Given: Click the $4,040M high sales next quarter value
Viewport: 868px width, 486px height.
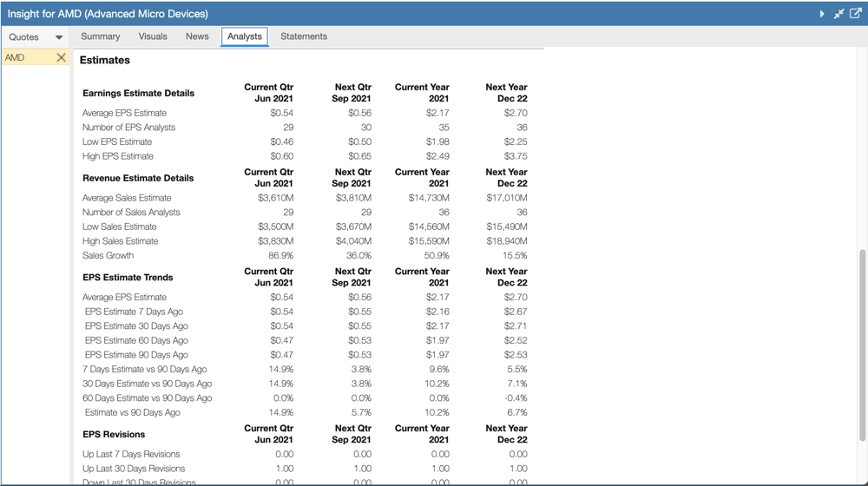Looking at the screenshot, I should (x=353, y=240).
